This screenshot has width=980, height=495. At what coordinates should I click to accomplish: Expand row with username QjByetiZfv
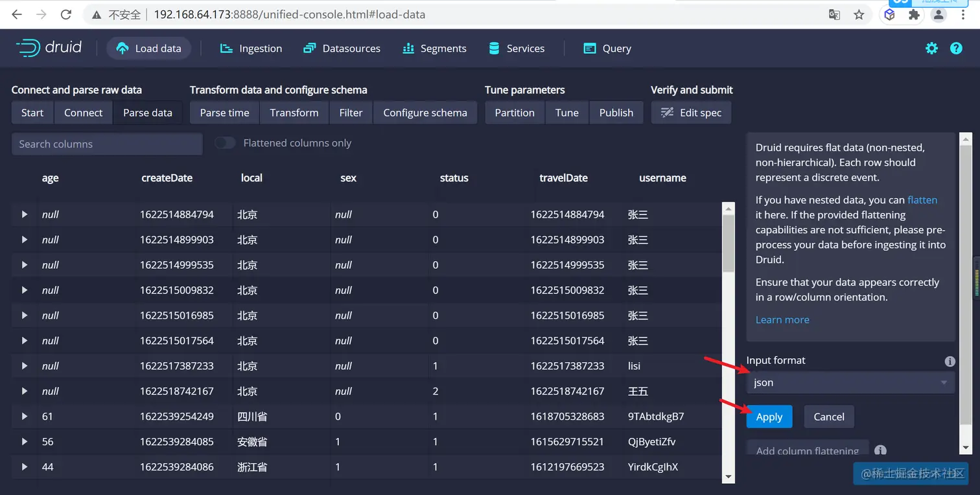coord(25,442)
